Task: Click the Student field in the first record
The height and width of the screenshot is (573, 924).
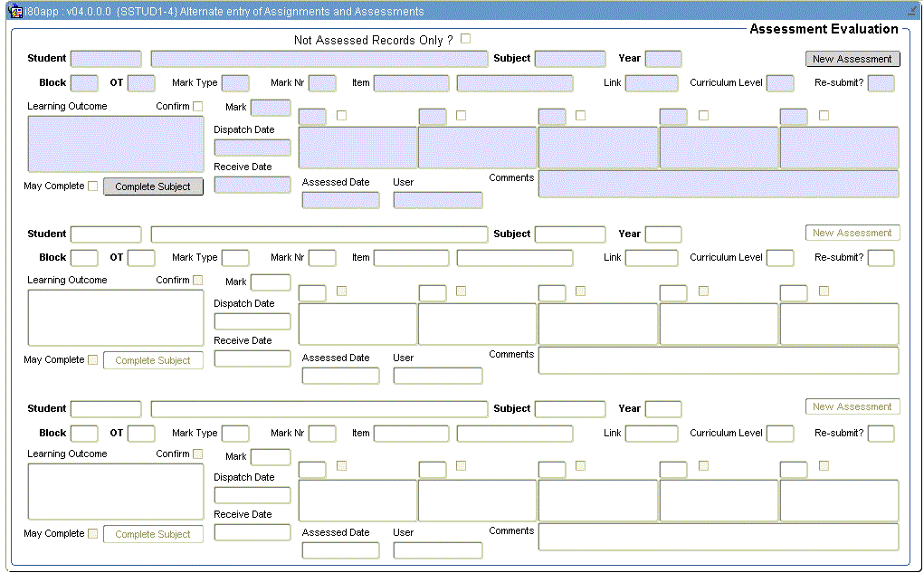Action: (105, 58)
